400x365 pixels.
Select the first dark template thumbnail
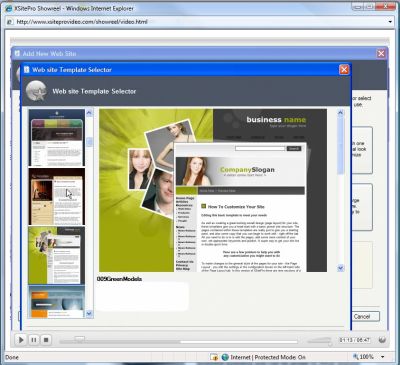[x=57, y=137]
